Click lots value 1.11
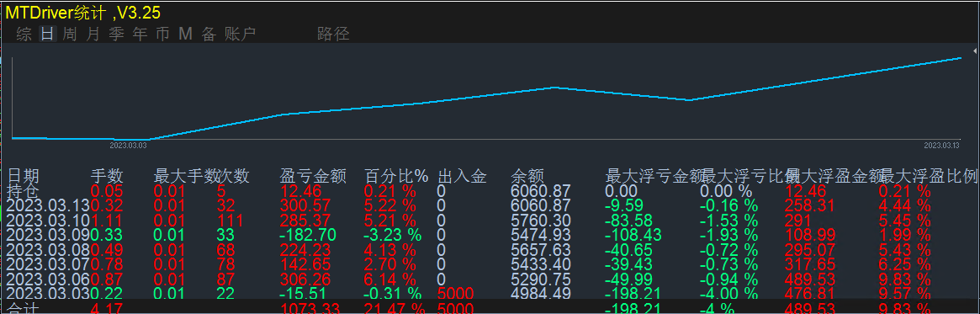980x314 pixels. coord(106,221)
